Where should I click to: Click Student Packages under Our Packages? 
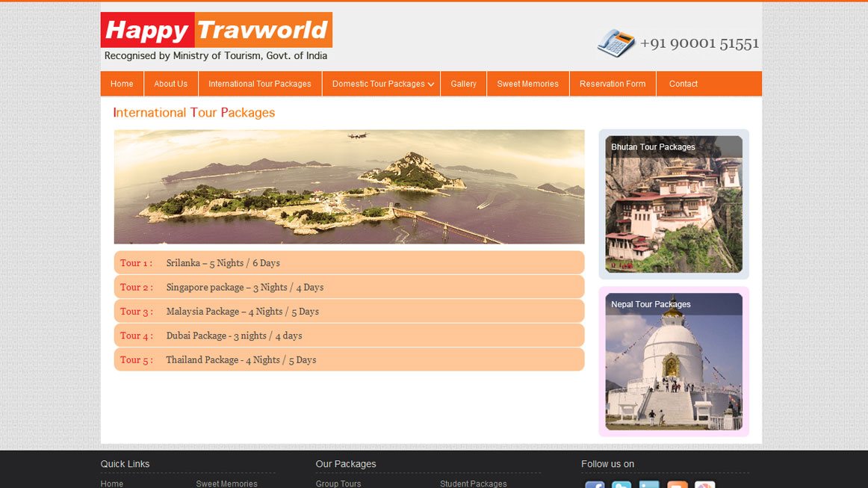coord(473,484)
